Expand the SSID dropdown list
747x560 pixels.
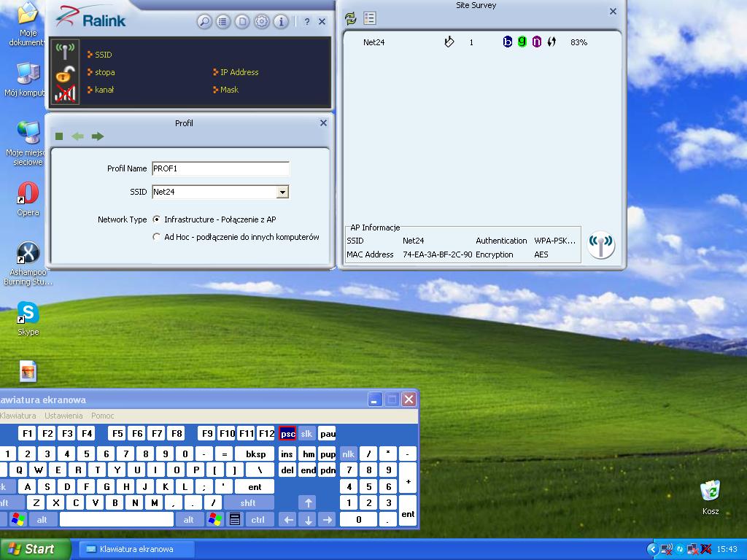[x=282, y=192]
